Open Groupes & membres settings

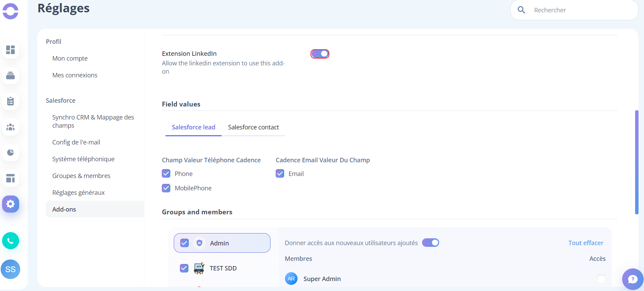coord(81,176)
